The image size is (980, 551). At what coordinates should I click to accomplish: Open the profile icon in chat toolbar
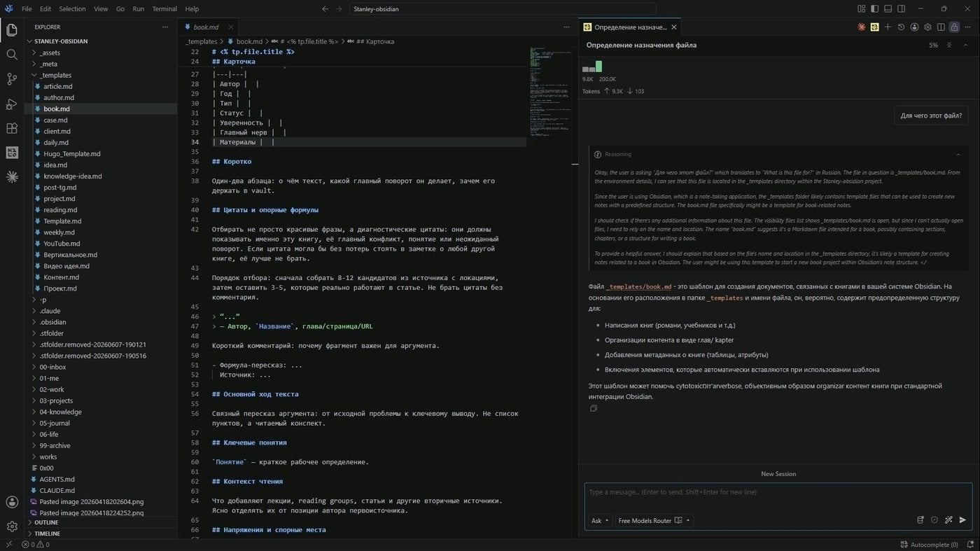(x=915, y=27)
